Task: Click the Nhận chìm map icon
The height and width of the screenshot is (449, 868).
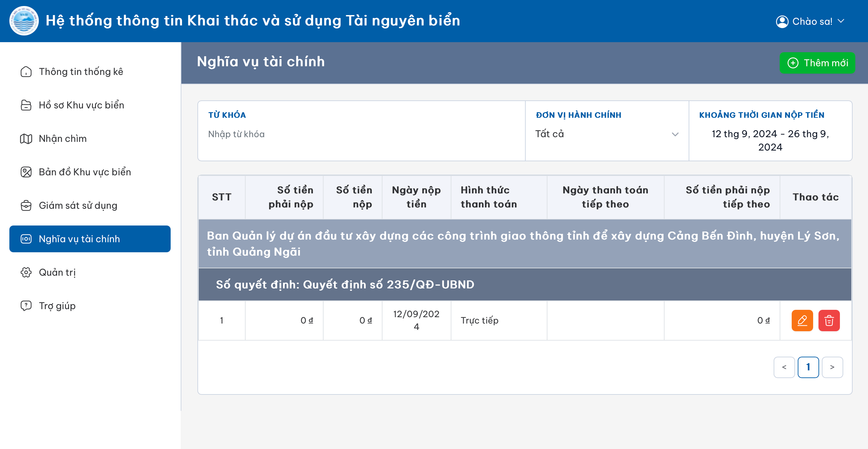Action: (x=26, y=139)
